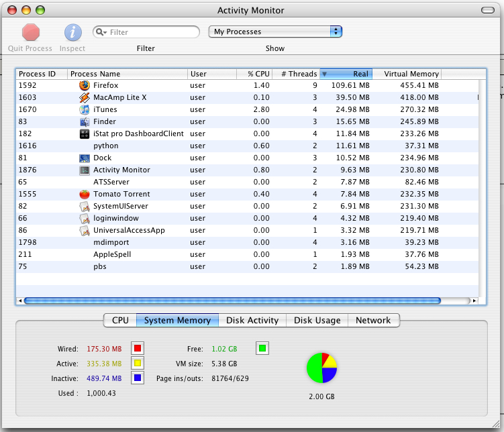
Task: Select the ATSServer process row
Action: [x=247, y=182]
